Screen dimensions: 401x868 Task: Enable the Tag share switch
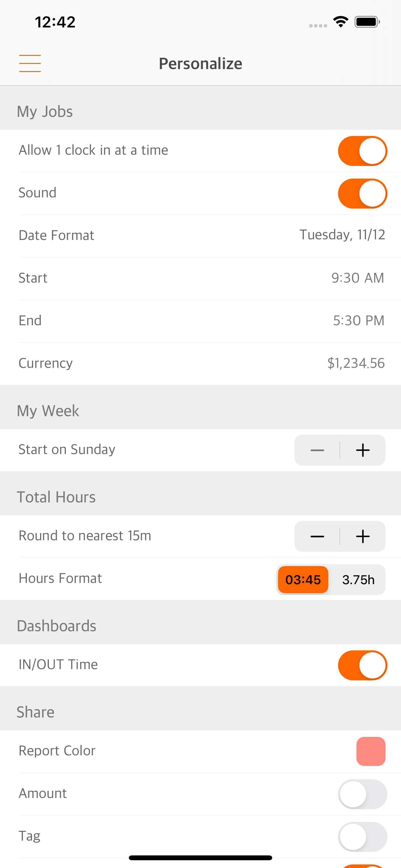363,836
